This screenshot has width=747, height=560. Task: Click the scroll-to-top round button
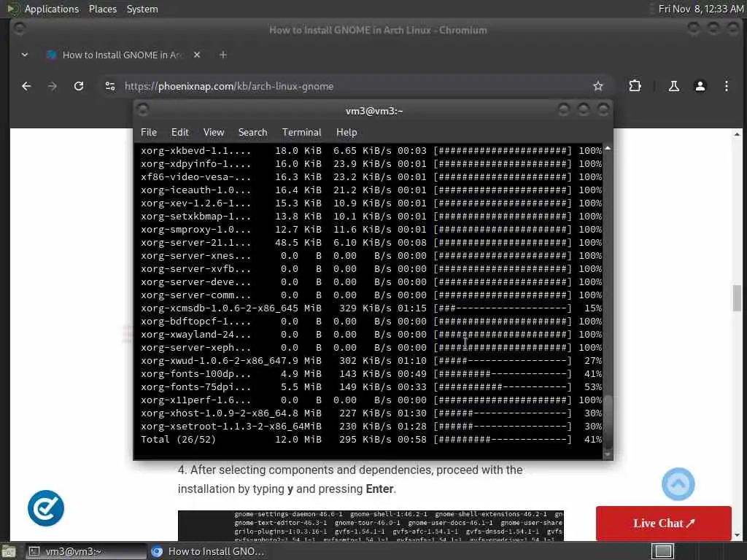click(678, 484)
